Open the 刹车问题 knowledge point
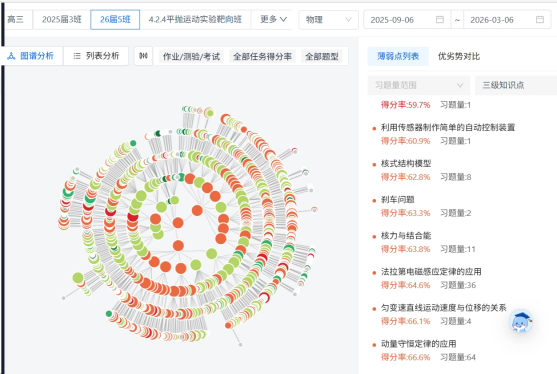The width and height of the screenshot is (557, 374). (398, 199)
